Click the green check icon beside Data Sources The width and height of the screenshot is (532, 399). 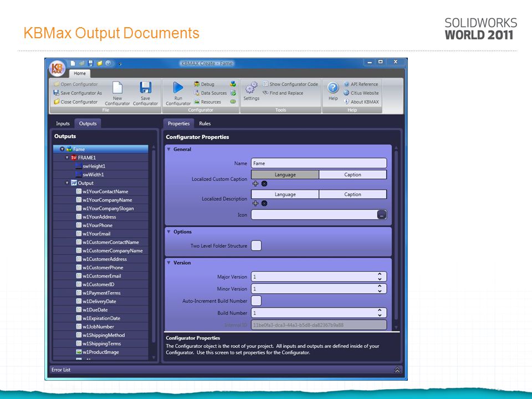tap(233, 93)
